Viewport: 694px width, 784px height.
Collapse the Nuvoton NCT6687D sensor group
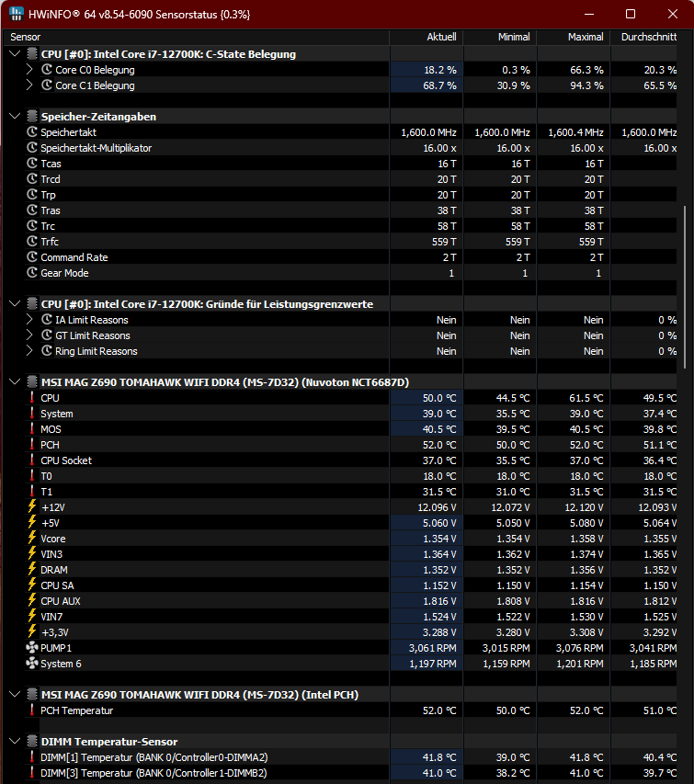(x=15, y=382)
